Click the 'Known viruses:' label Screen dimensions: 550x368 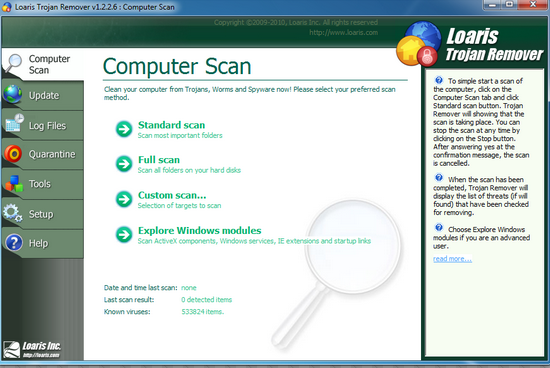click(x=127, y=312)
